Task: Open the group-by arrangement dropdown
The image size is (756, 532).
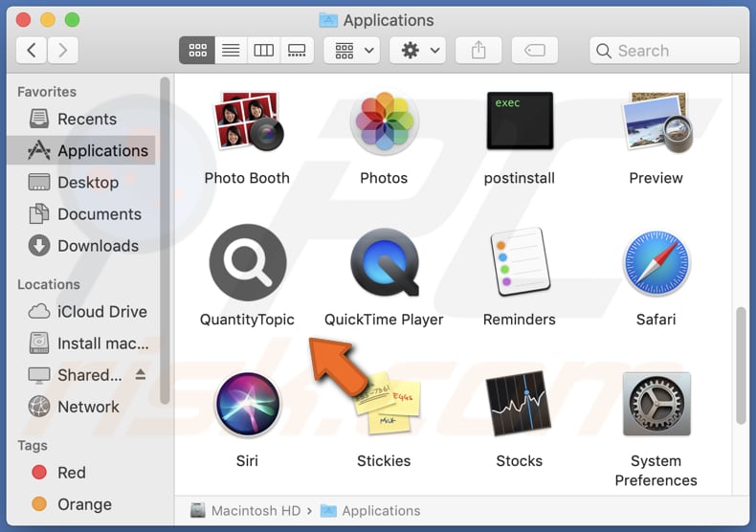Action: click(352, 50)
